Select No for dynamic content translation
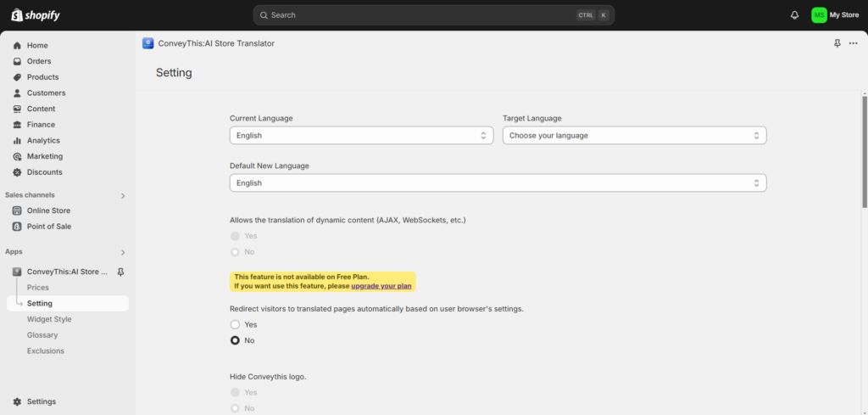 coord(236,251)
